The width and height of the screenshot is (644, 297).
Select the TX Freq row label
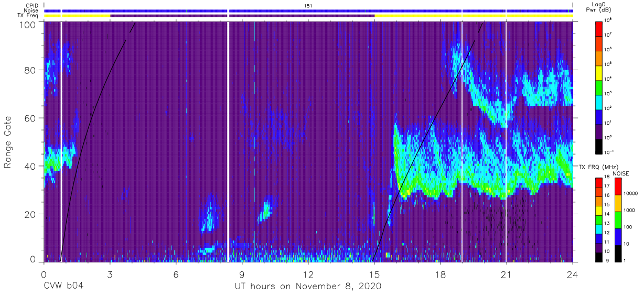pos(28,16)
